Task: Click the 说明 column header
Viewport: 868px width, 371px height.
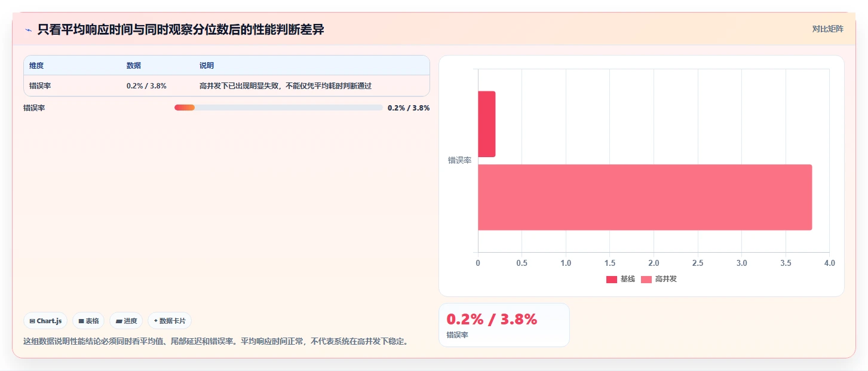Action: click(207, 65)
